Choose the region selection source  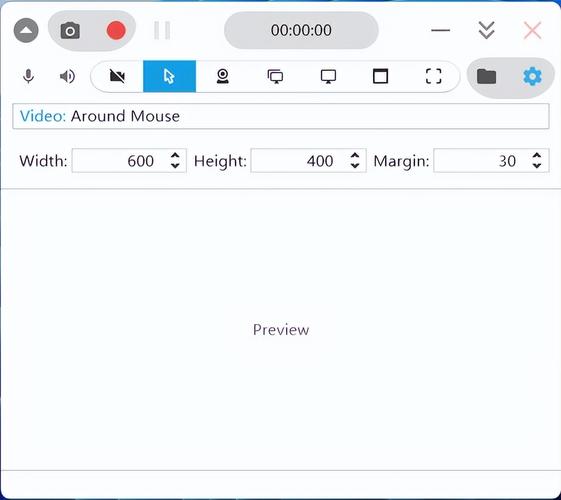[433, 76]
